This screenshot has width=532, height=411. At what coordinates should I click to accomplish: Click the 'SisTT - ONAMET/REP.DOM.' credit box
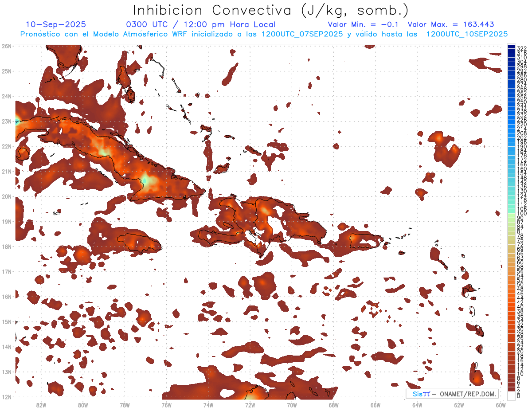click(x=452, y=394)
